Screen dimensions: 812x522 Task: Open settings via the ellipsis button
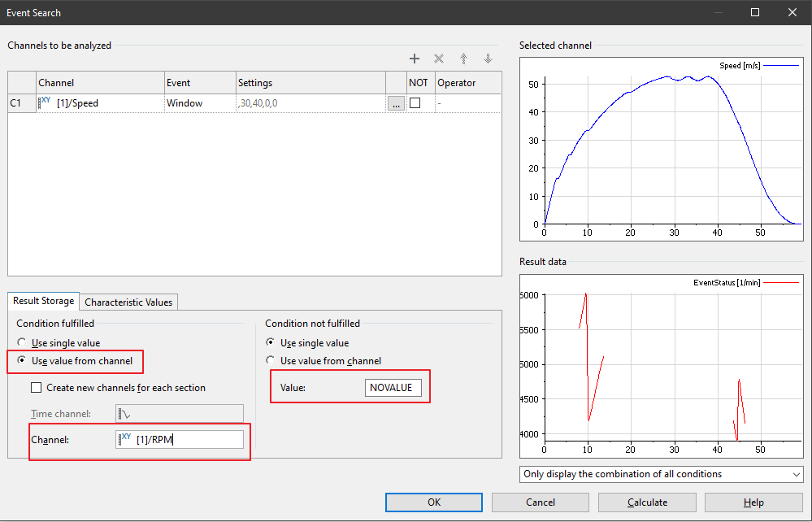395,103
